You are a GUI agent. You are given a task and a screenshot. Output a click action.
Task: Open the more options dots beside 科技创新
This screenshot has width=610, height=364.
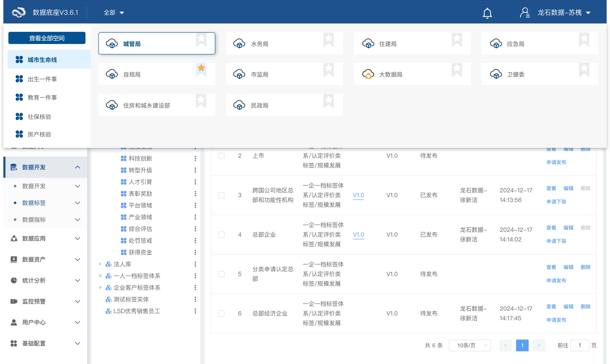click(x=195, y=158)
